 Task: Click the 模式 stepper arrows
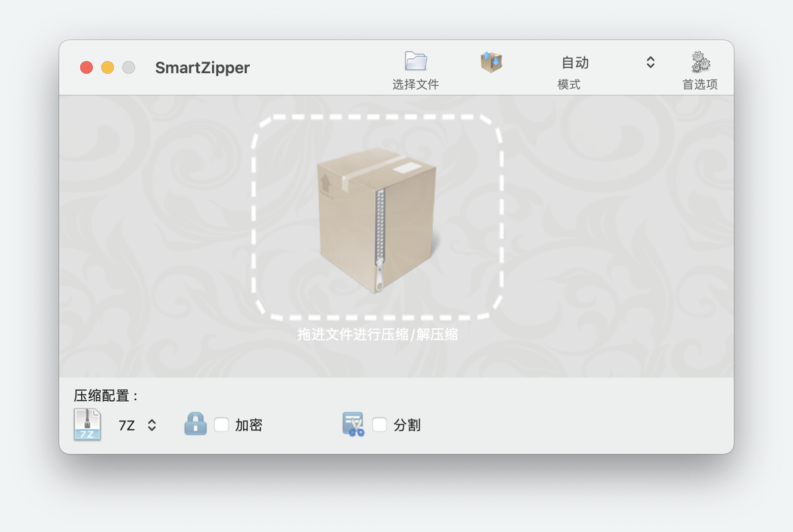coord(650,62)
